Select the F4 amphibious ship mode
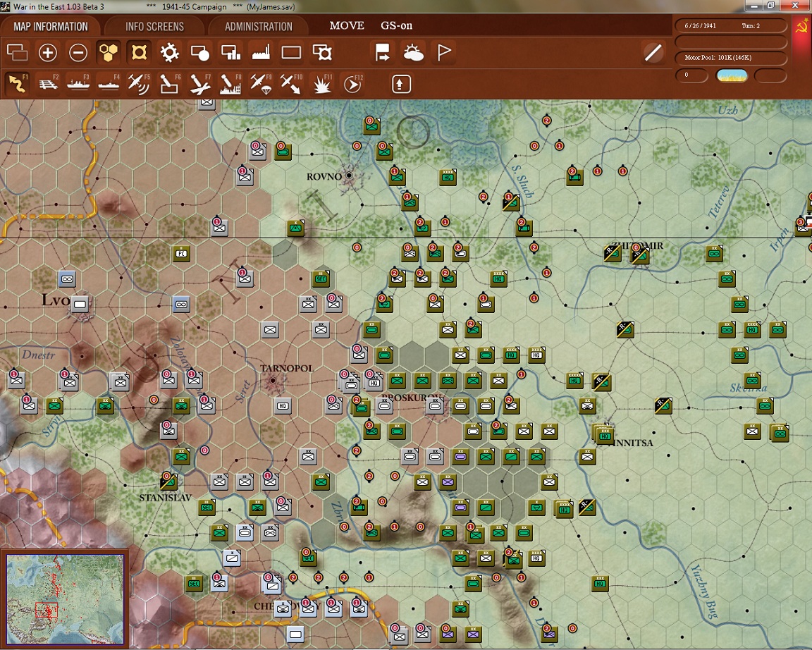Image resolution: width=812 pixels, height=650 pixels. pos(109,84)
